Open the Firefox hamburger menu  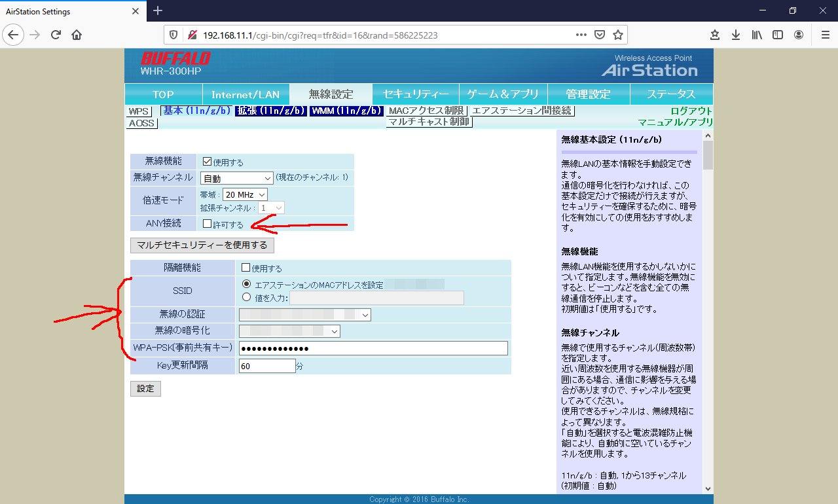click(824, 35)
